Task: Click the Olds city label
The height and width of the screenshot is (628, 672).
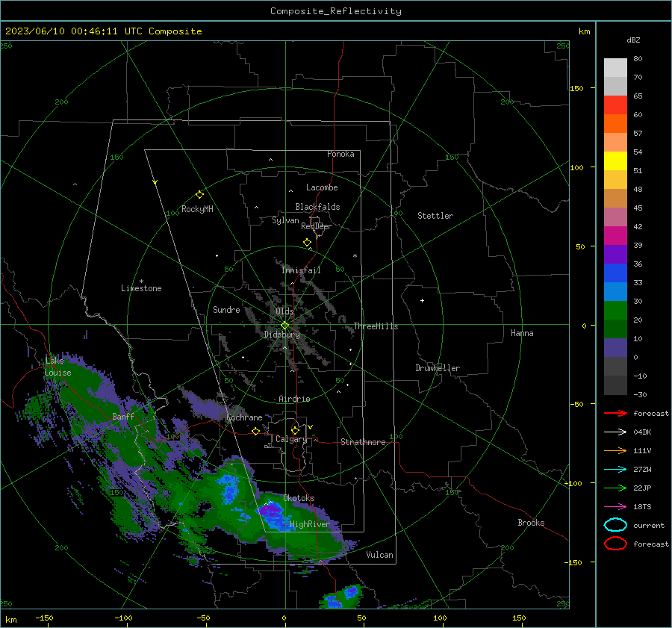Action: click(x=284, y=311)
